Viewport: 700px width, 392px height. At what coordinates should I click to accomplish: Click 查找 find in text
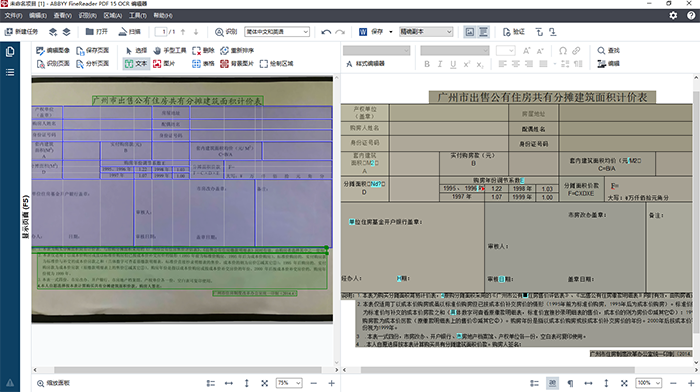click(x=609, y=50)
